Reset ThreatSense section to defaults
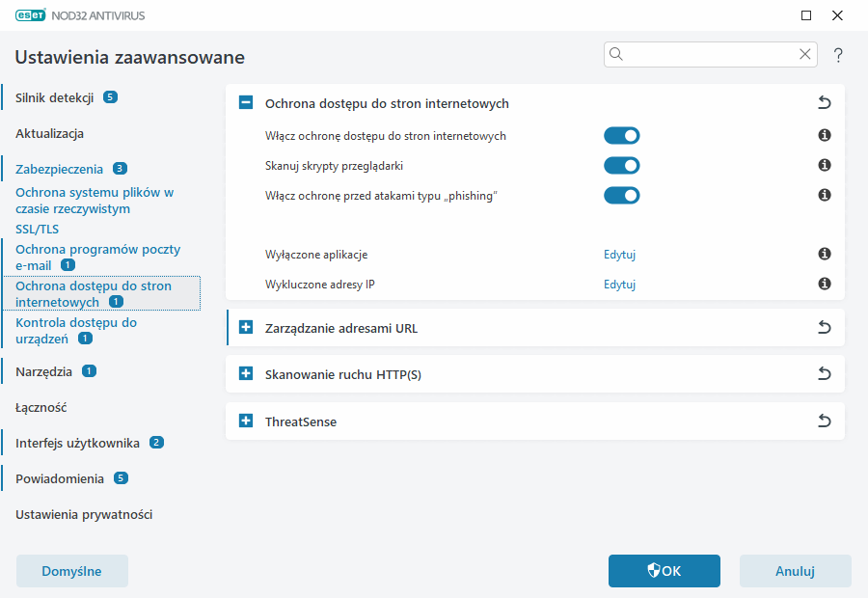Screen dimensions: 868x598 tap(824, 421)
